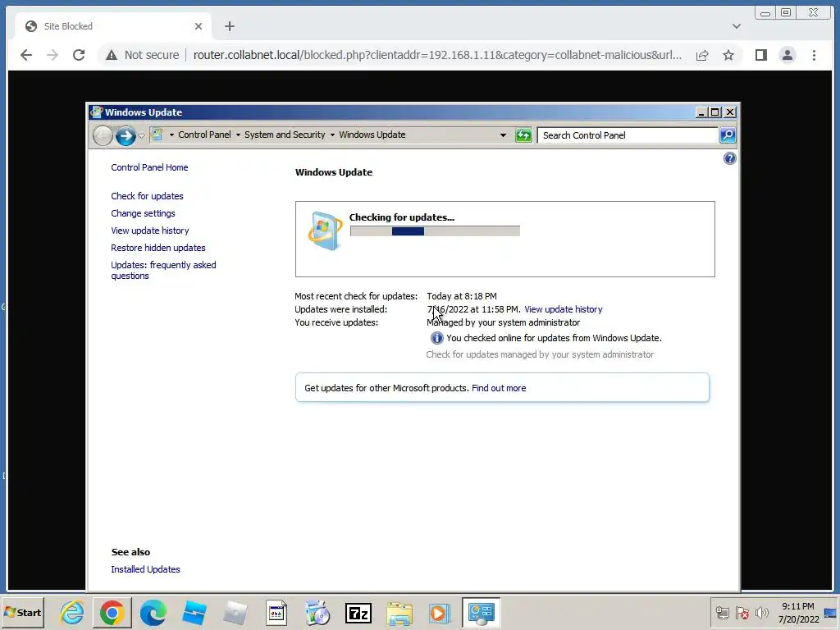Screen dimensions: 840x630
Task: Open the disc installer icon on taskbar
Action: pyautogui.click(x=317, y=613)
